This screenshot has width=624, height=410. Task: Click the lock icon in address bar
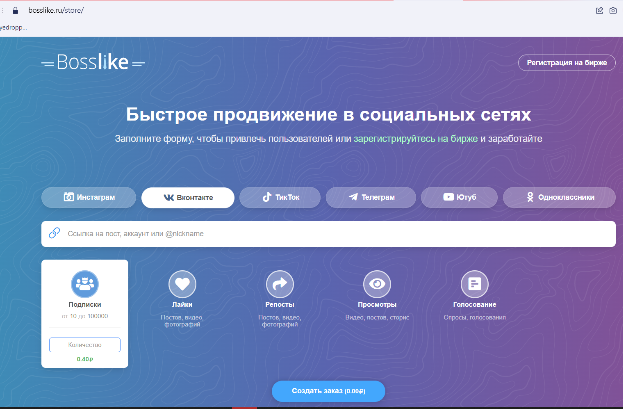pyautogui.click(x=16, y=10)
